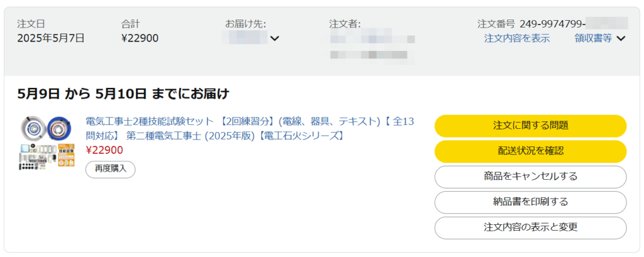Screen dimensions: 644x257
Task: Click the order date 2025年5月7日
Action: point(51,38)
